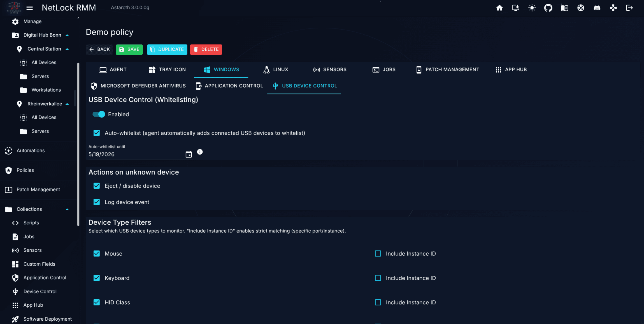Open the GitHub repository icon
This screenshot has height=324, width=644.
coord(548,8)
